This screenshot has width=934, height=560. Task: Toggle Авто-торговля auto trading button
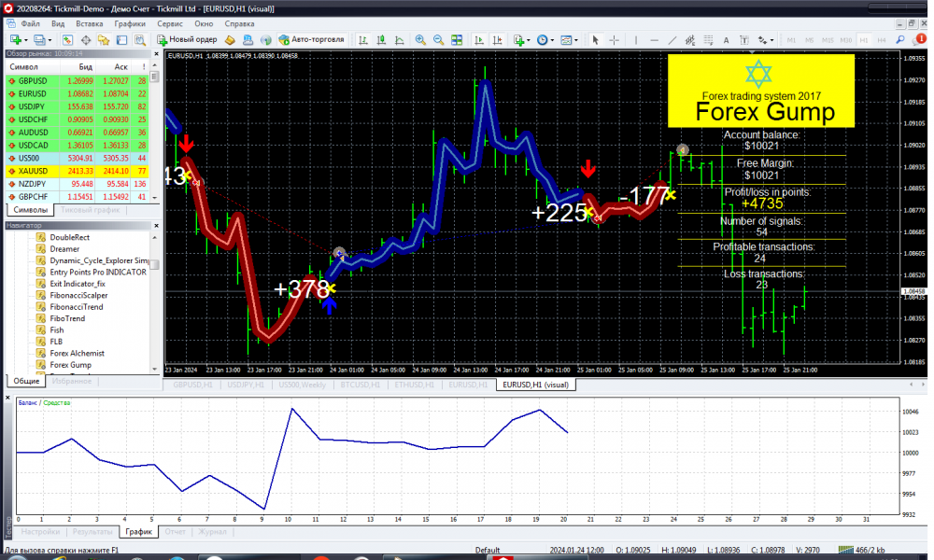312,40
